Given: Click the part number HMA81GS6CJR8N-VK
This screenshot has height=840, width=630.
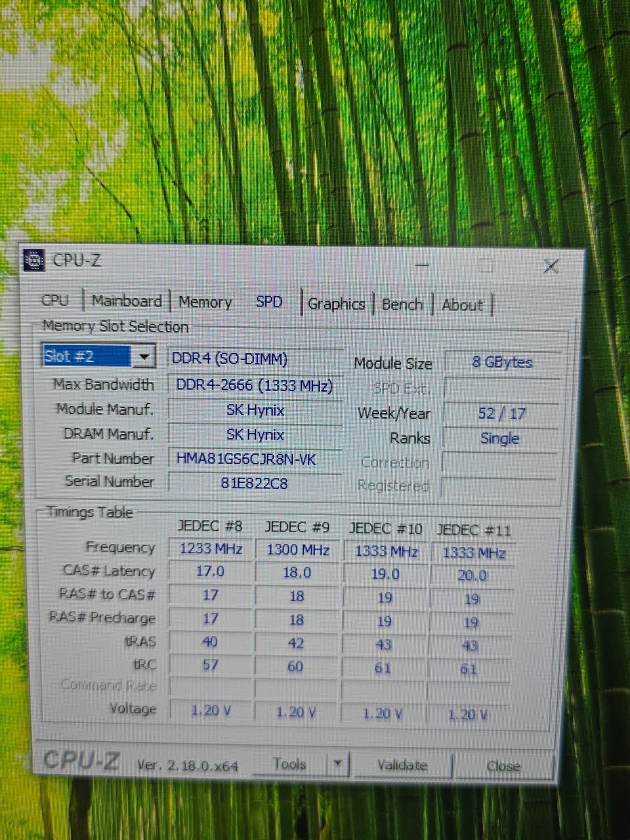Looking at the screenshot, I should click(x=255, y=459).
